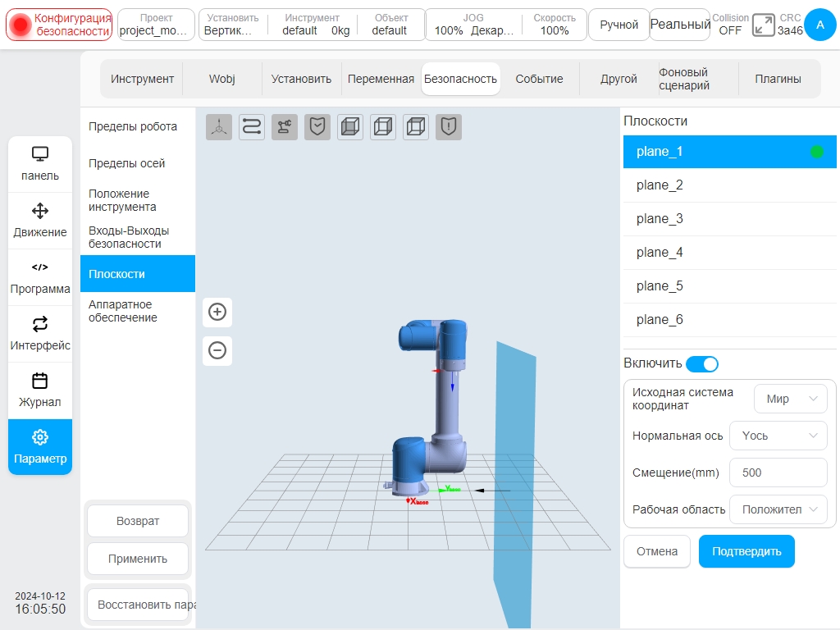Toggle the shield exclamation warning icon
The width and height of the screenshot is (840, 630).
point(449,127)
